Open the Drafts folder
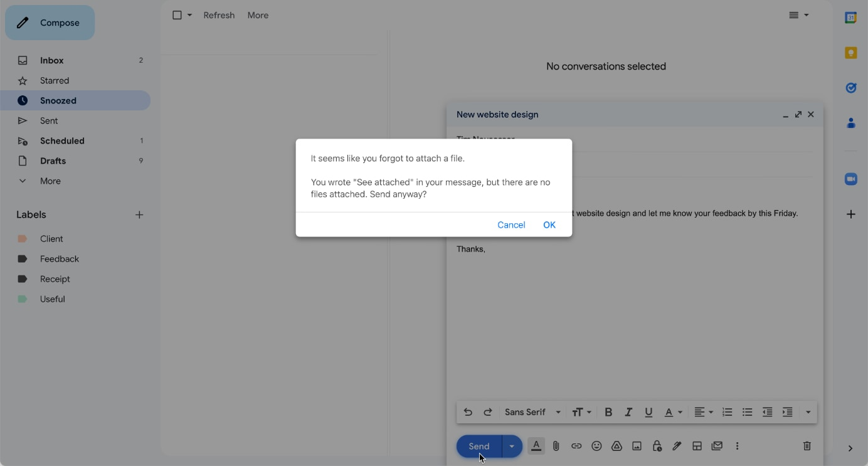Image resolution: width=868 pixels, height=466 pixels. tap(53, 161)
